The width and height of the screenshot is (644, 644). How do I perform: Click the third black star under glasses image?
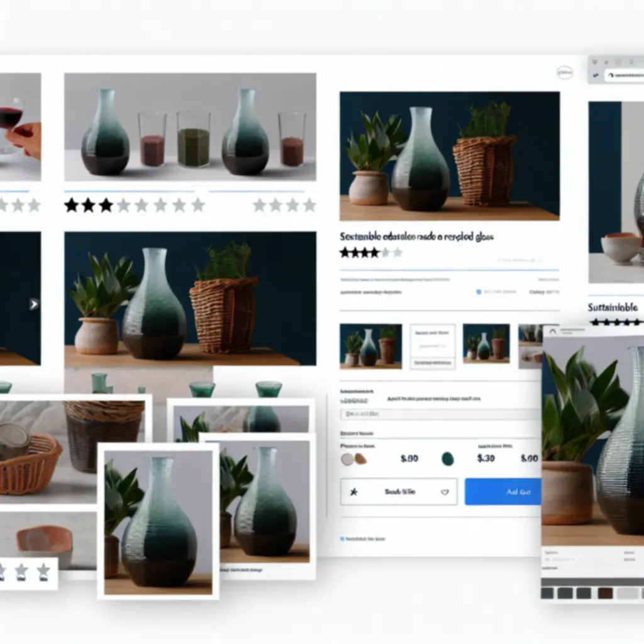pos(106,205)
